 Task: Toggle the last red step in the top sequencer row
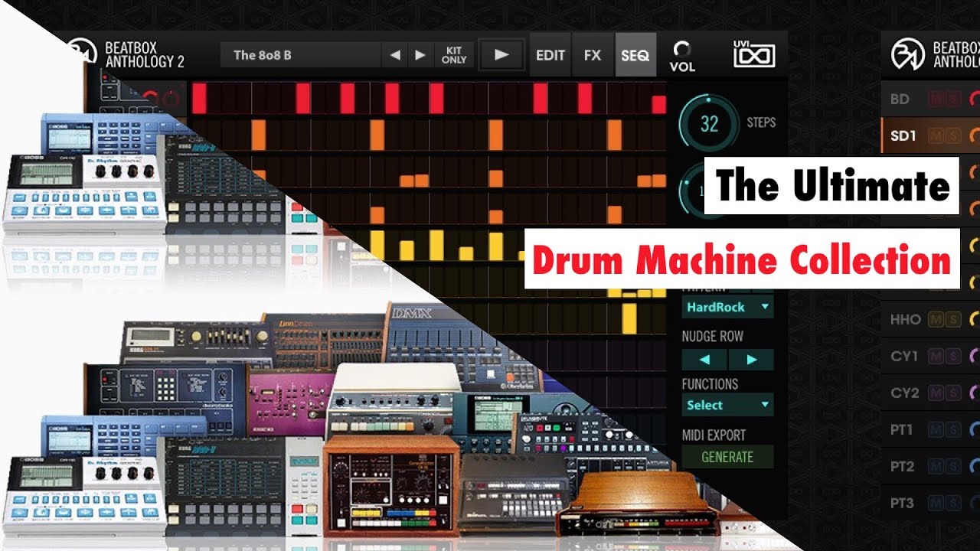click(x=659, y=105)
